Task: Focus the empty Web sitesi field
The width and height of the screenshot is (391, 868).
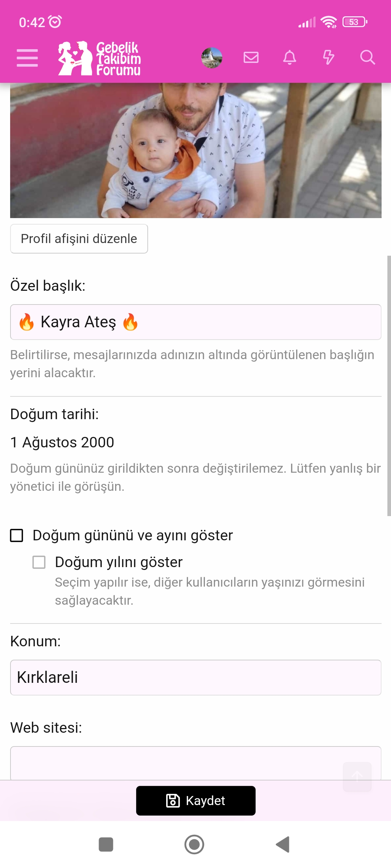Action: coord(174,762)
